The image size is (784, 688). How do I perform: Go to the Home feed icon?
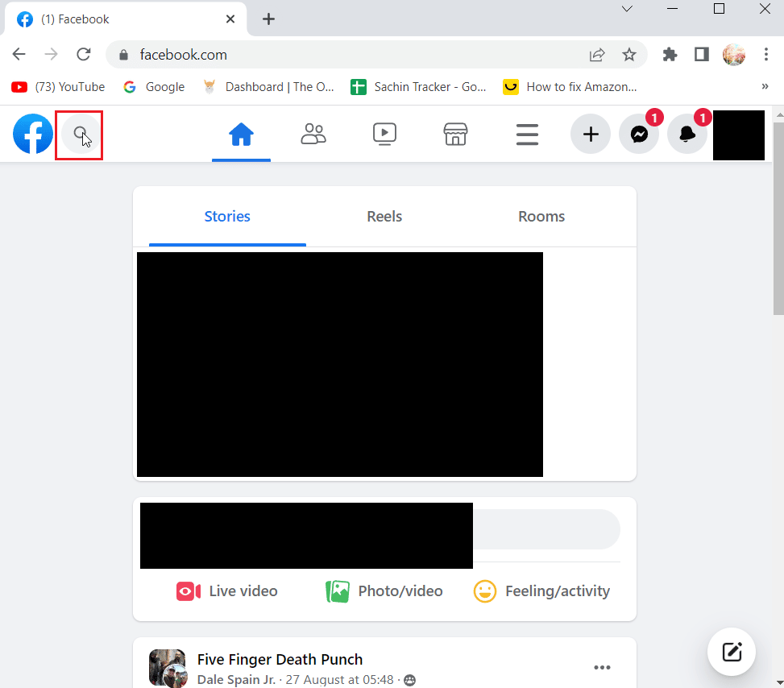tap(241, 134)
